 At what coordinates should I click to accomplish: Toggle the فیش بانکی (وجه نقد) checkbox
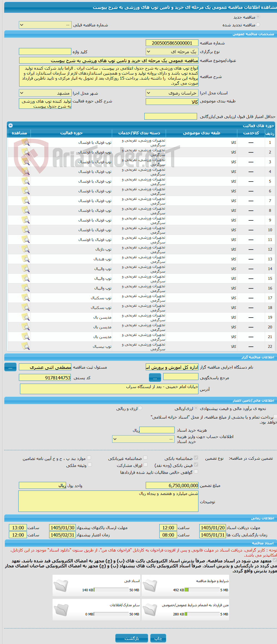coord(196,465)
